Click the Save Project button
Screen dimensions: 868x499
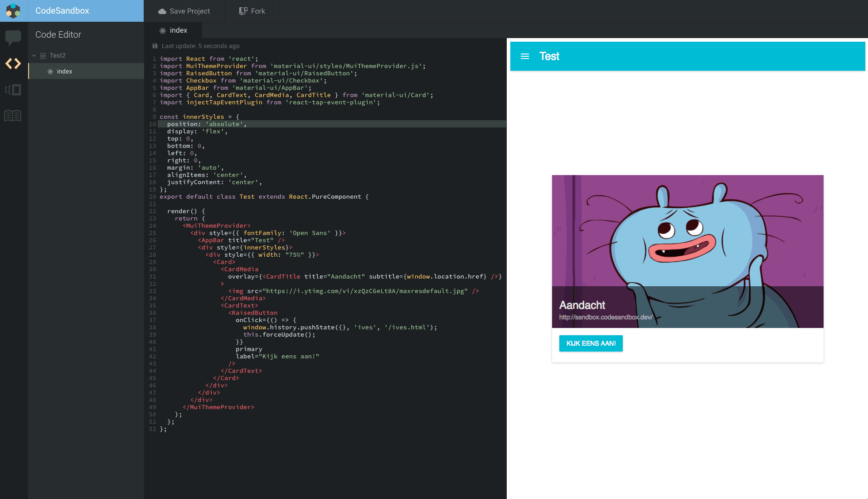click(x=184, y=11)
